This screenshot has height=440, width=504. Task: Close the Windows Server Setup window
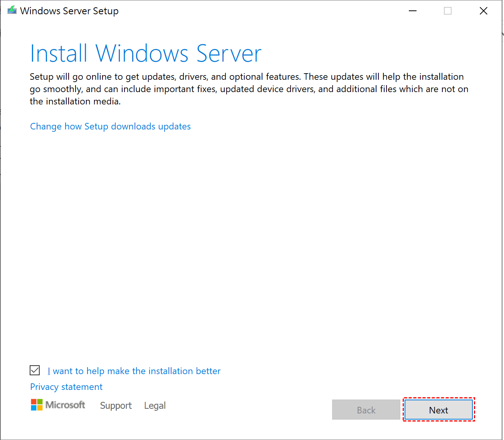484,11
